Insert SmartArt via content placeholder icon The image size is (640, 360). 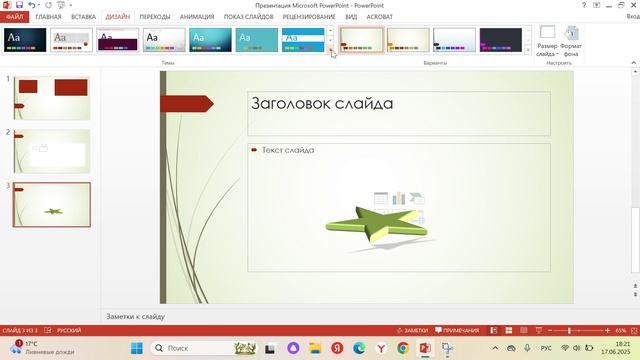pos(417,198)
